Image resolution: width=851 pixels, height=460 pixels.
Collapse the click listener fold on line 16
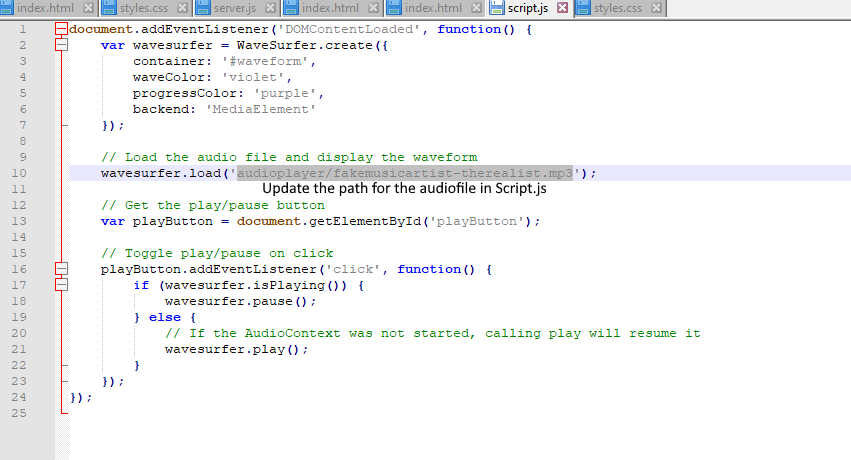[x=61, y=269]
